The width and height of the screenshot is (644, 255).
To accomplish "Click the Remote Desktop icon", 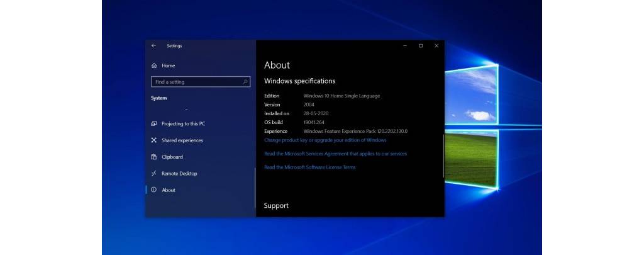I will coord(154,174).
